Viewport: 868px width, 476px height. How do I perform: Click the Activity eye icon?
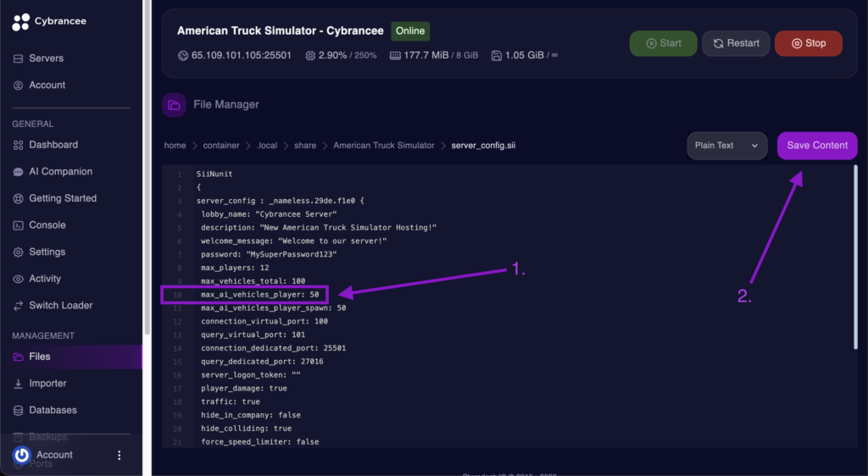click(x=19, y=280)
